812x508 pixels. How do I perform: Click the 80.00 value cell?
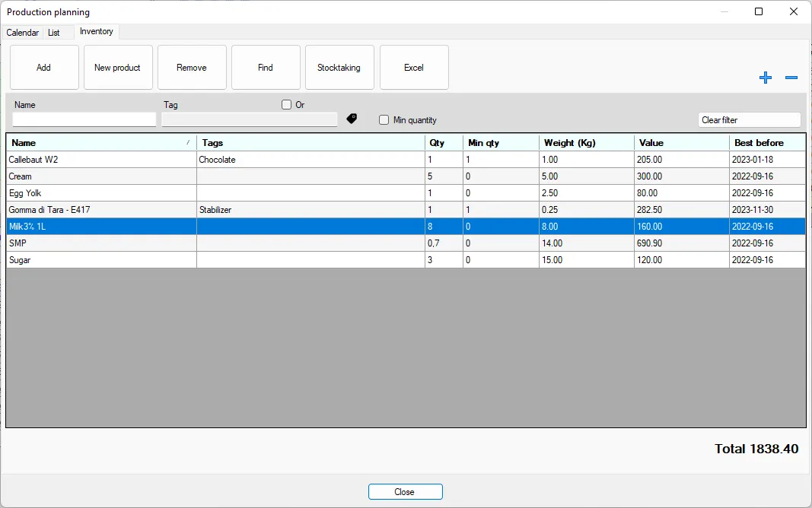(682, 193)
